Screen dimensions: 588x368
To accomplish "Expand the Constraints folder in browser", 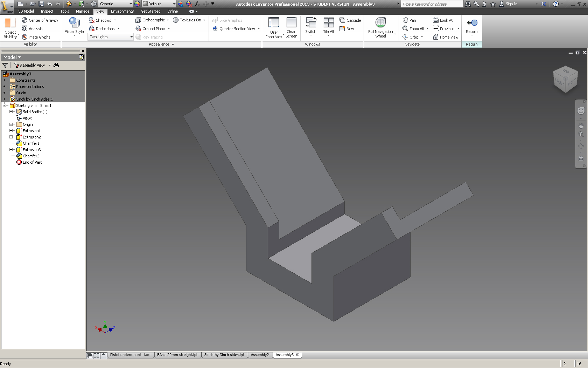I will [5, 80].
